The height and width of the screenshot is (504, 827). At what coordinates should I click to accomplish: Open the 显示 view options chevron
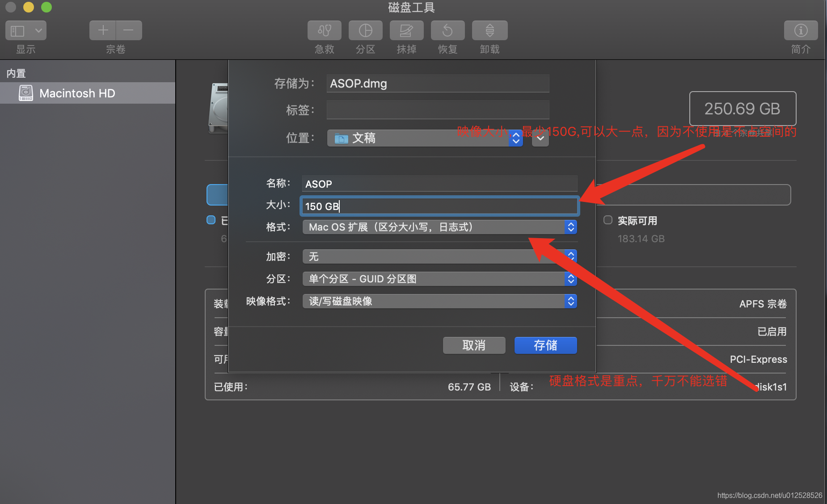(x=38, y=30)
